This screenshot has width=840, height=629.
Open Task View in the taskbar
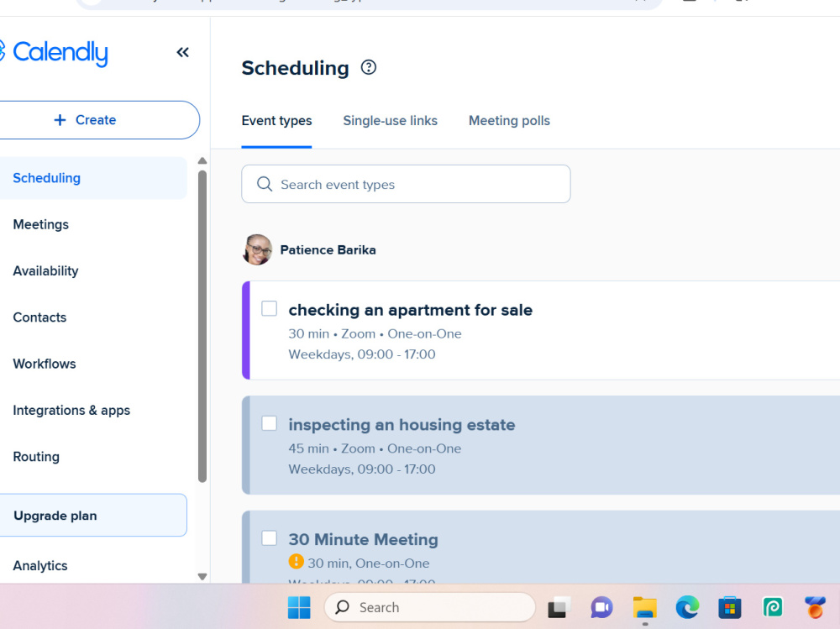click(x=559, y=607)
